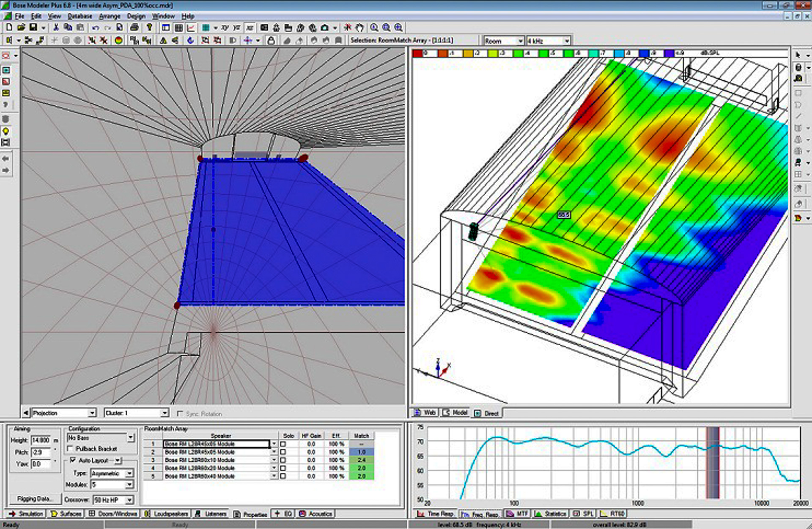The image size is (812, 529).
Task: Click the Undo arrow icon
Action: (96, 28)
